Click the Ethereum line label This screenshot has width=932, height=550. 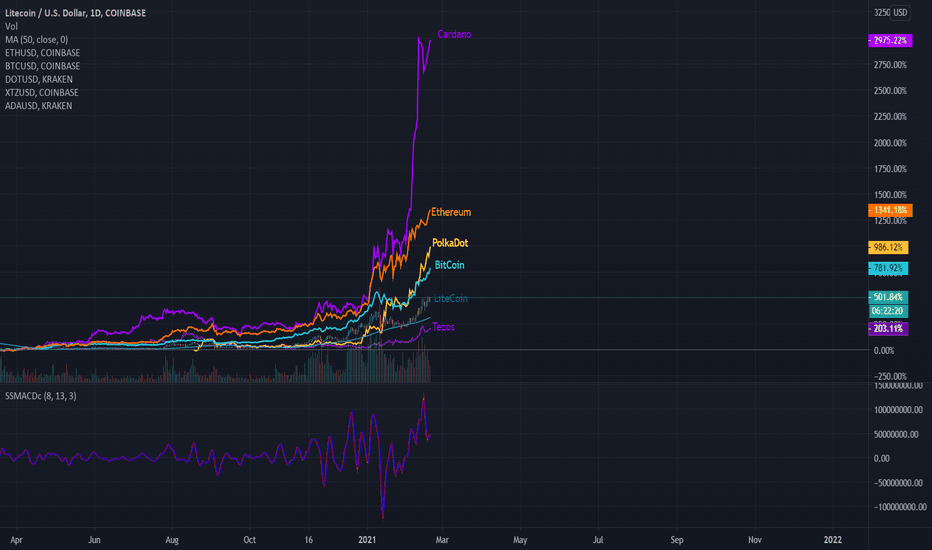tap(451, 212)
